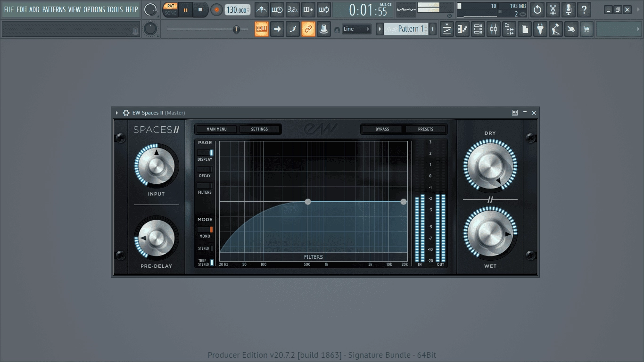Open the EW Spaces II plugin gear options
This screenshot has width=644, height=362.
pyautogui.click(x=126, y=113)
